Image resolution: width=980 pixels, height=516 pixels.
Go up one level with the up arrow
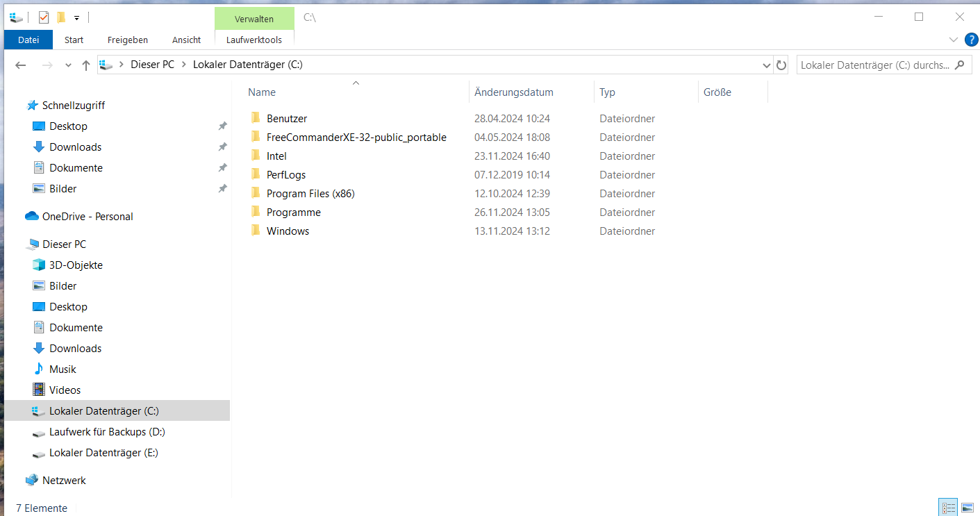86,65
